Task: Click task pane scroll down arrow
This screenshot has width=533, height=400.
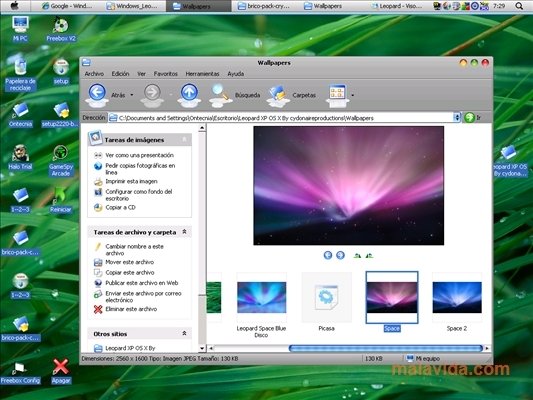Action: (202, 348)
